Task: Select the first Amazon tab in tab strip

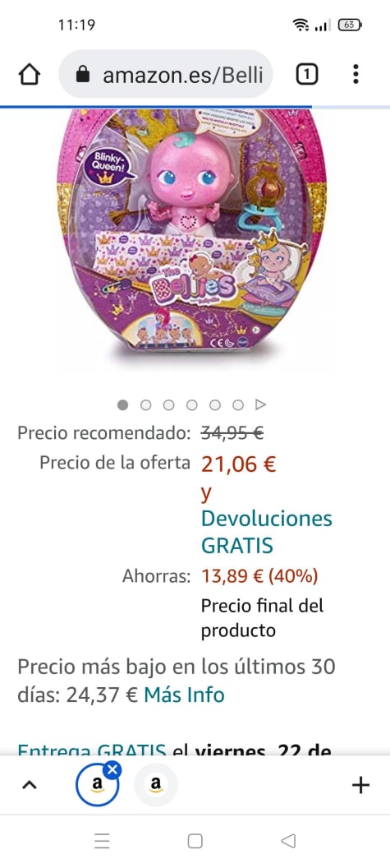Action: point(98,784)
